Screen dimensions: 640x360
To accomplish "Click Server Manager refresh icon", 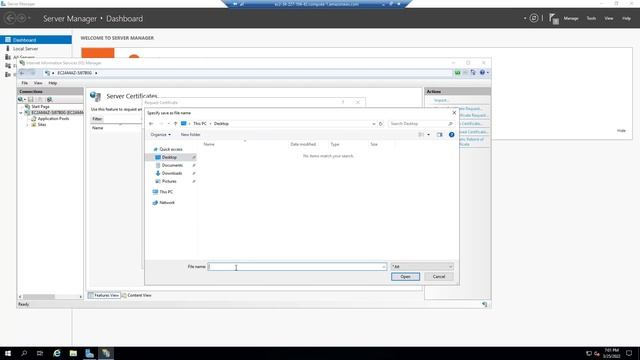I will coord(533,18).
